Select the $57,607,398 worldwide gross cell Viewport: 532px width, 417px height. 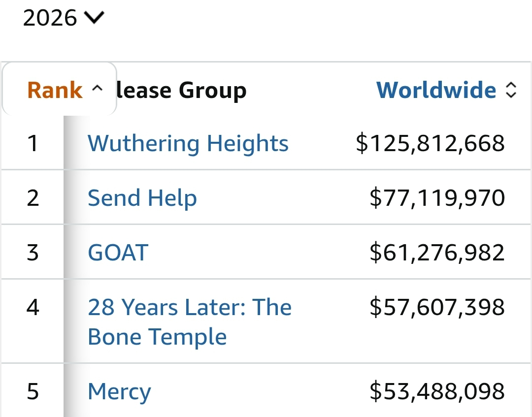pyautogui.click(x=437, y=307)
